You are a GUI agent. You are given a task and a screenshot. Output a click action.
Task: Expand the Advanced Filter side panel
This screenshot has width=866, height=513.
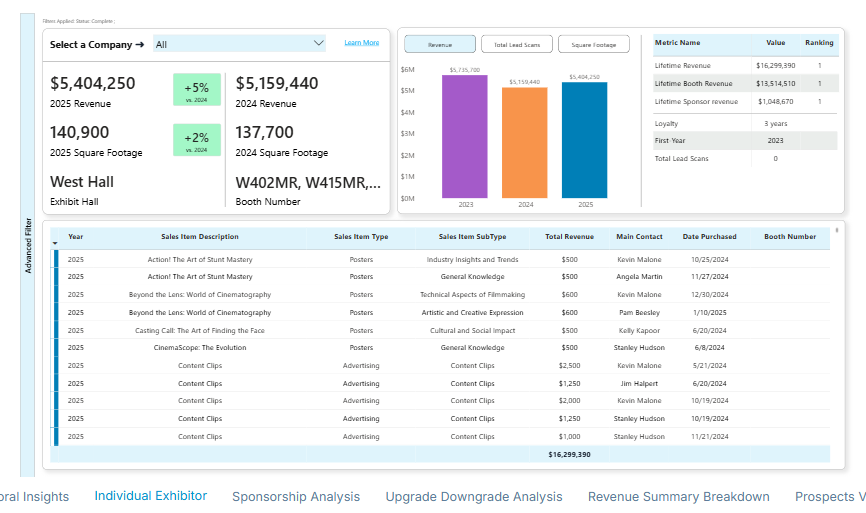(28, 246)
